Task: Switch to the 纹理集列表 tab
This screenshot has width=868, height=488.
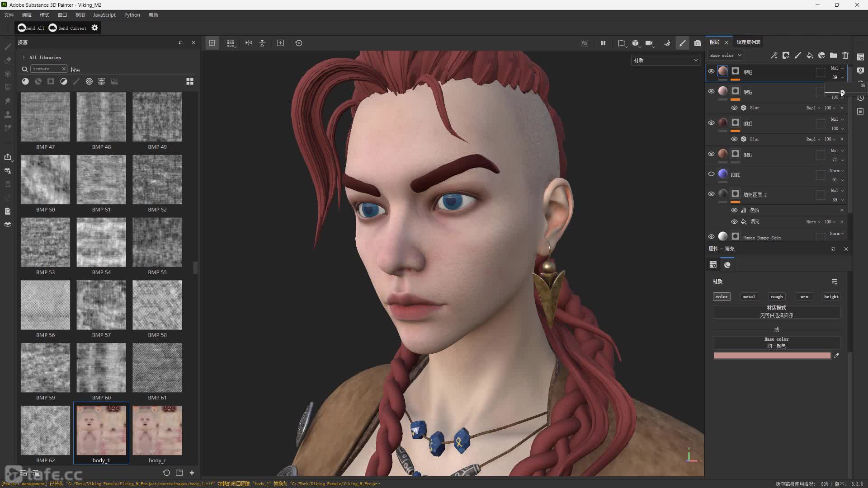Action: click(x=748, y=42)
